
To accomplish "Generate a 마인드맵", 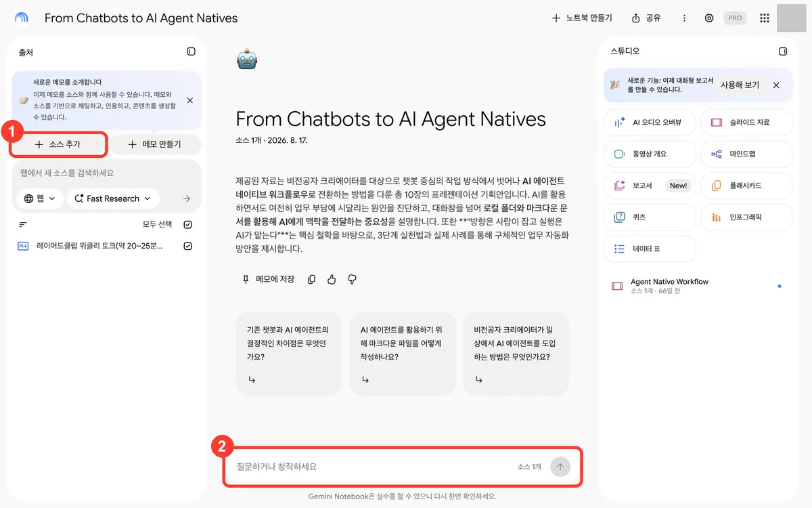I will tap(746, 154).
